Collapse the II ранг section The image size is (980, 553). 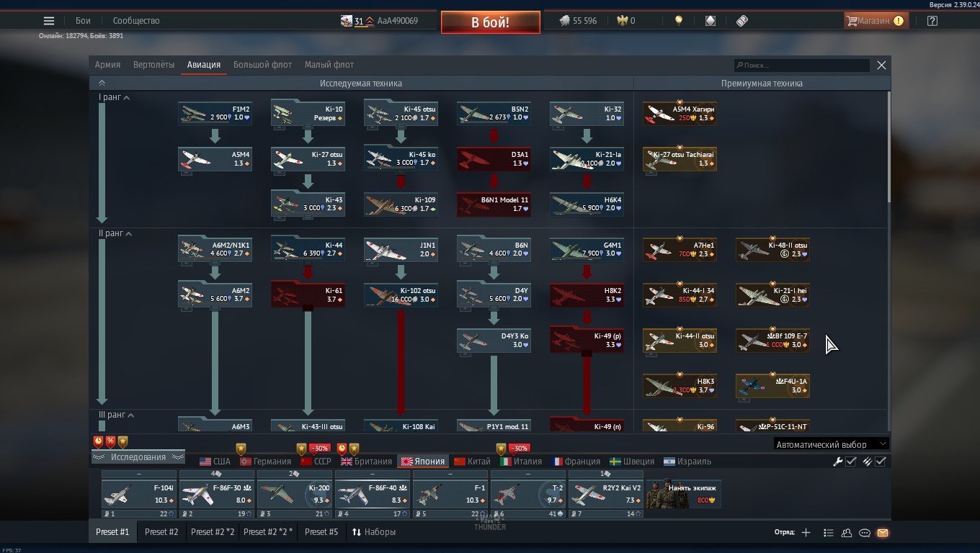(x=130, y=234)
